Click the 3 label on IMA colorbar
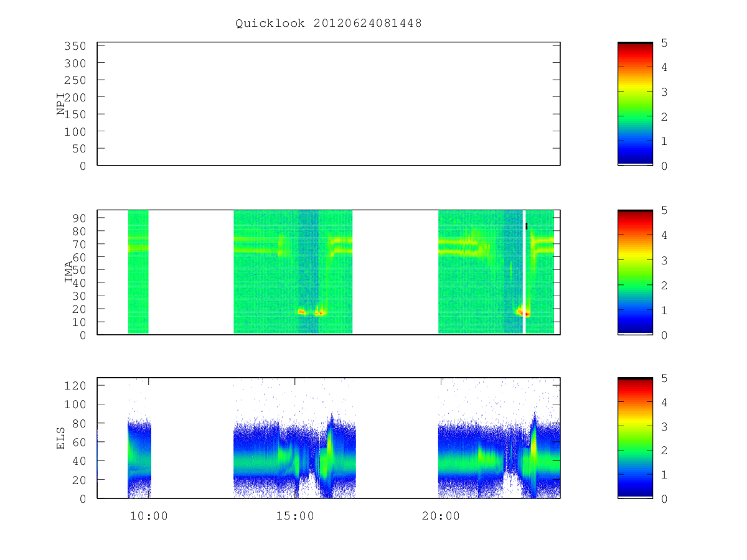The image size is (747, 560). pos(664,260)
